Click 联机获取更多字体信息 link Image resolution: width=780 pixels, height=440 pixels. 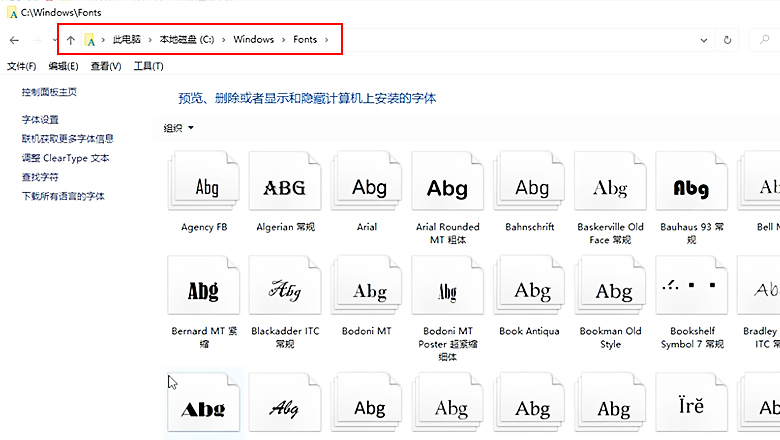coord(68,139)
